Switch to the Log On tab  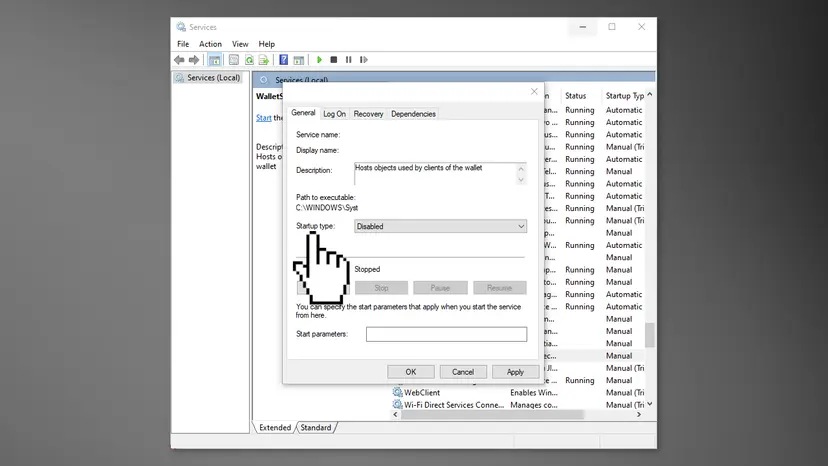click(x=334, y=114)
